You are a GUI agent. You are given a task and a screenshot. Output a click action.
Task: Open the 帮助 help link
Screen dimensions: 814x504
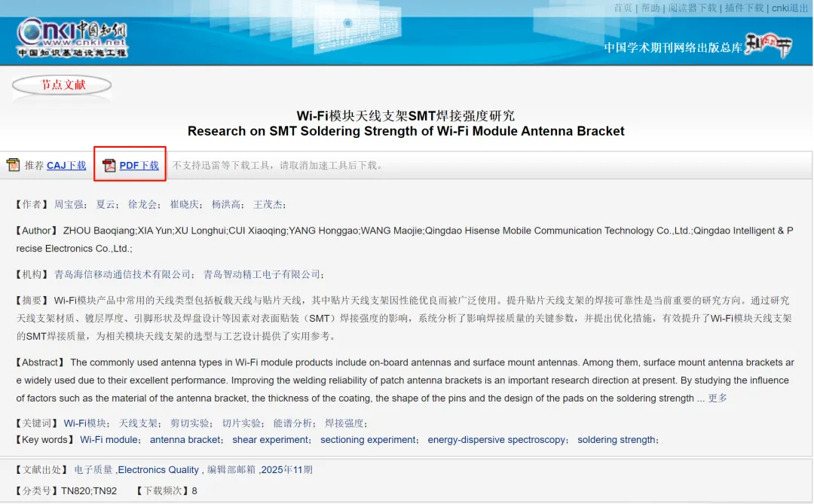(650, 8)
